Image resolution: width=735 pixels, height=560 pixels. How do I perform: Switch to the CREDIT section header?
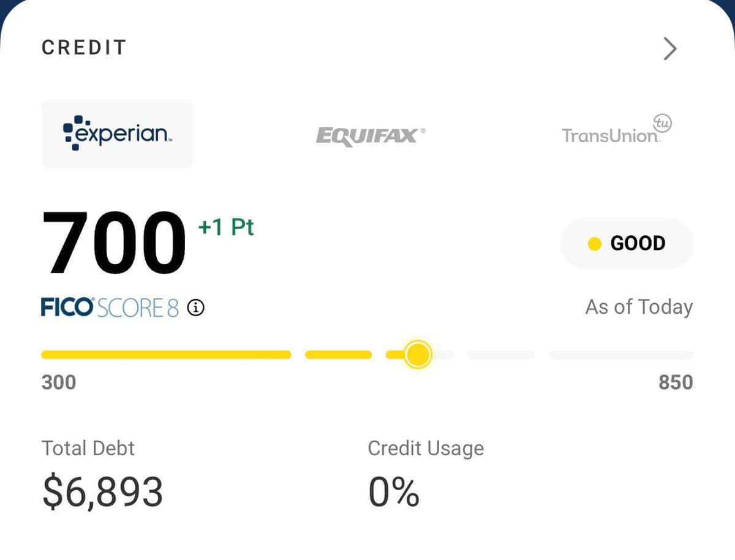pos(84,47)
